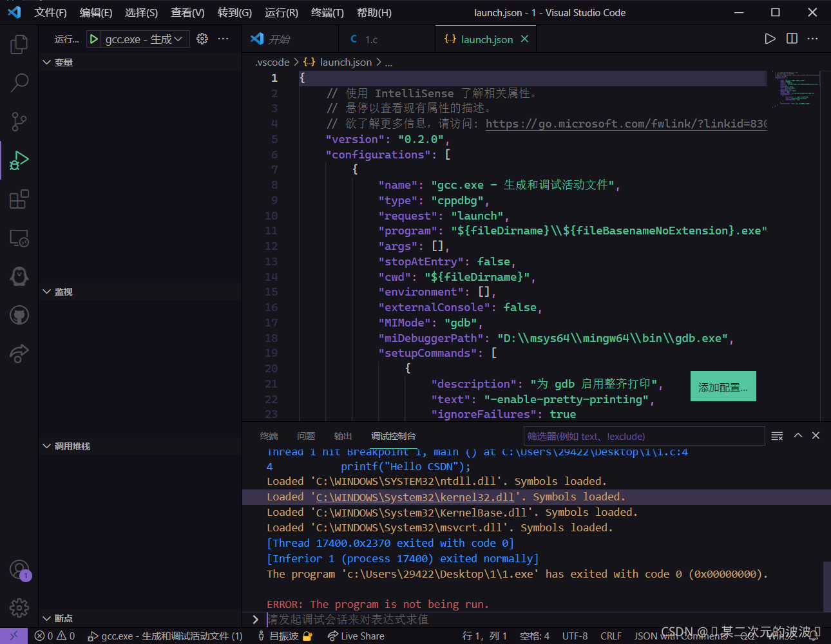Screen dimensions: 831x644
Task: Open the 编辑(E) menu
Action: pyautogui.click(x=96, y=12)
